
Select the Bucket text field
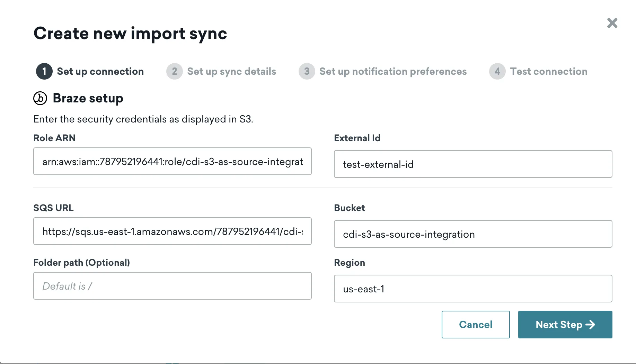473,234
